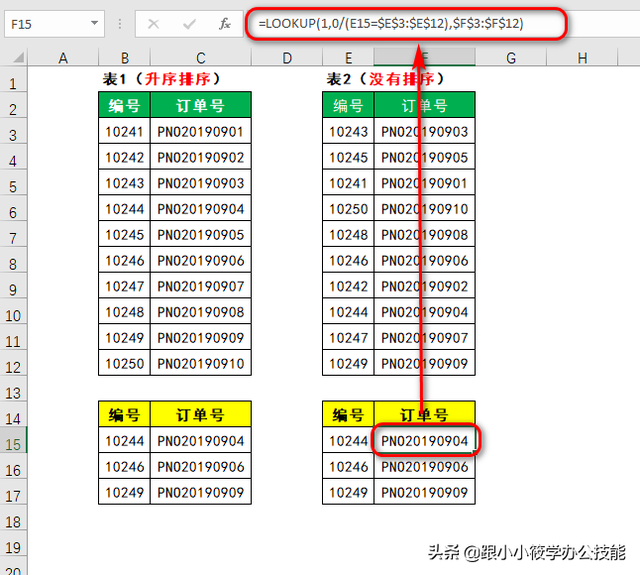Select cell E4 with 10245
The image size is (640, 575).
click(x=348, y=157)
